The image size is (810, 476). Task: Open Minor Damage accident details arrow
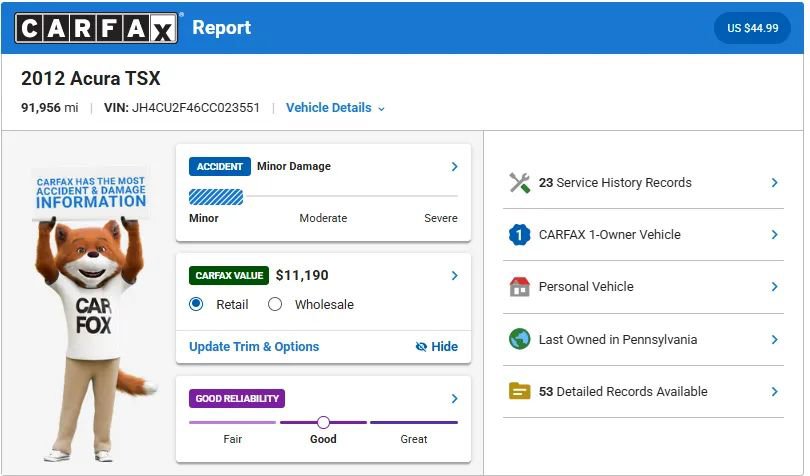point(455,166)
